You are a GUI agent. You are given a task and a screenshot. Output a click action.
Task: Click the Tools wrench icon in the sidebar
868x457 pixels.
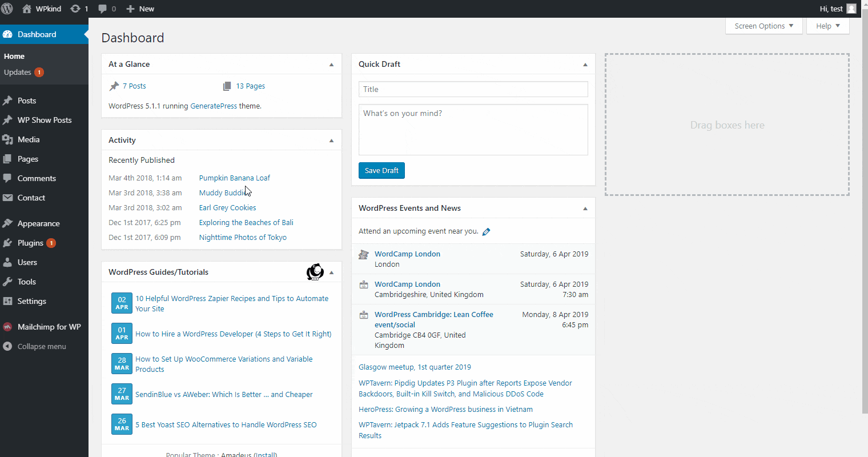point(7,282)
